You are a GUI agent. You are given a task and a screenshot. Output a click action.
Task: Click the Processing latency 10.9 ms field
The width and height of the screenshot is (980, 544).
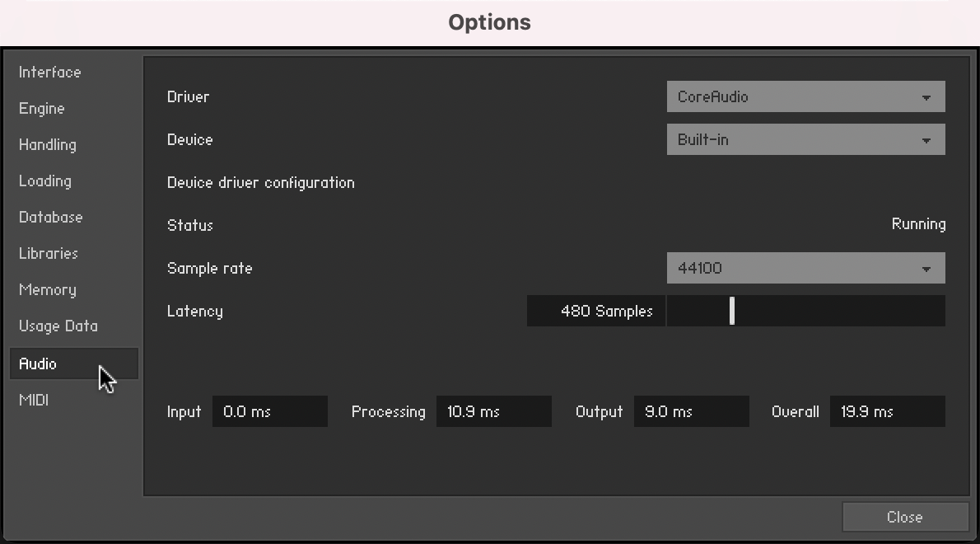tap(493, 412)
